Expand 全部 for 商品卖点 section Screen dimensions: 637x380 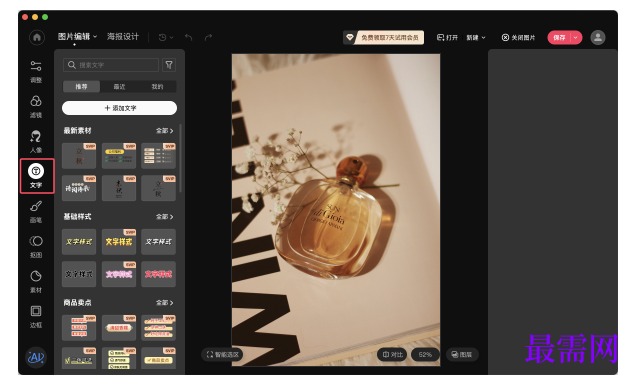(x=165, y=303)
